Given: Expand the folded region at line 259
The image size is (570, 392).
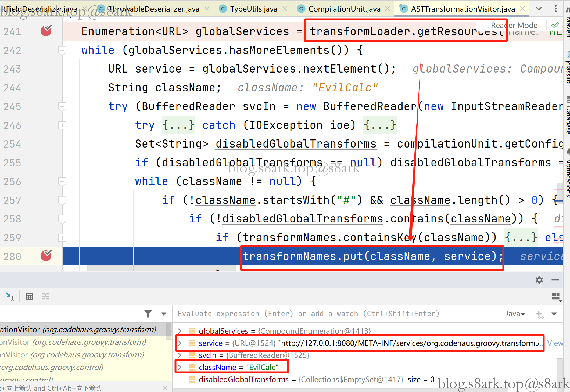Looking at the screenshot, I should [62, 238].
